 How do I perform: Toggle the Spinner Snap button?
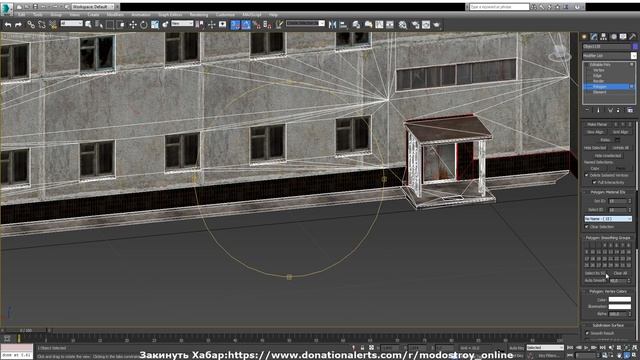pos(267,25)
